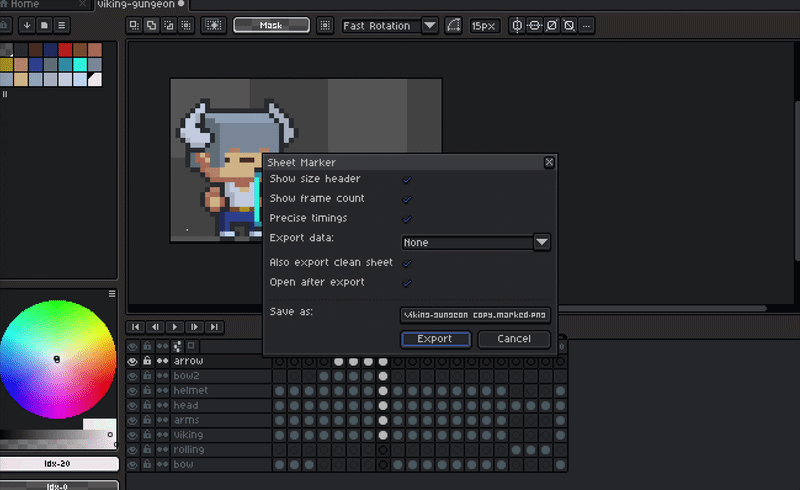Click the palette presets page icon
Screen dimensions: 800x490
coord(44,25)
